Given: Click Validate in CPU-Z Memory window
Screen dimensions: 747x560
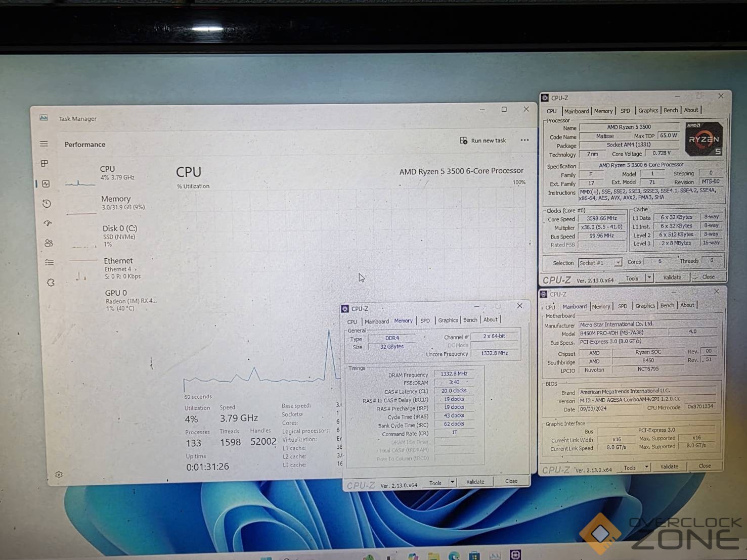Looking at the screenshot, I should 475,482.
